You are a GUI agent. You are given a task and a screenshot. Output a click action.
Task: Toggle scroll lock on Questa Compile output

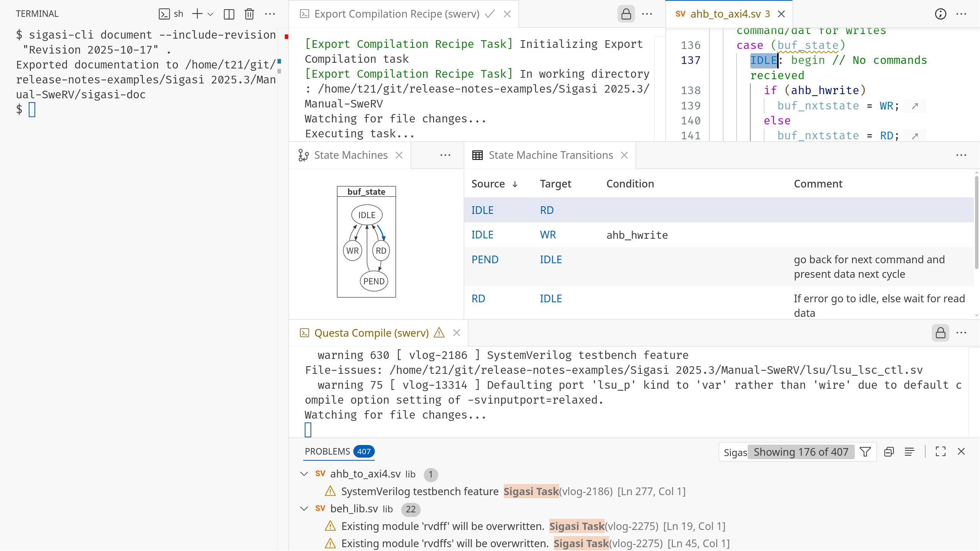click(x=940, y=333)
